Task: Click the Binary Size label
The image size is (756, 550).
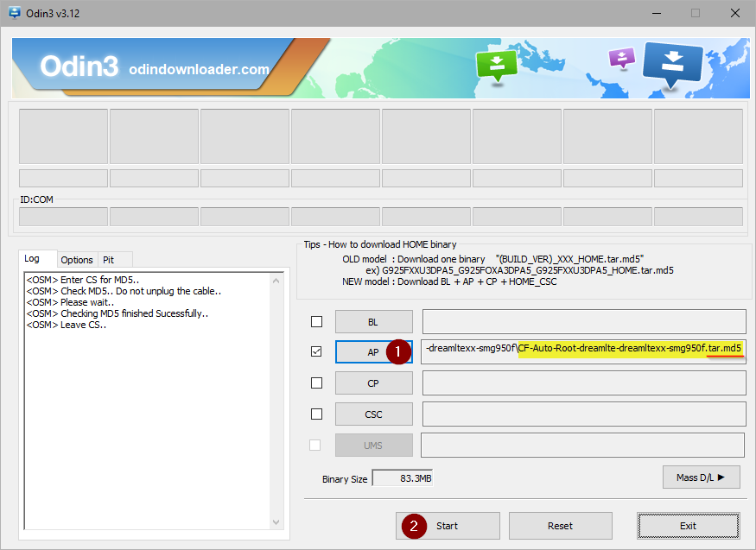Action: tap(345, 479)
